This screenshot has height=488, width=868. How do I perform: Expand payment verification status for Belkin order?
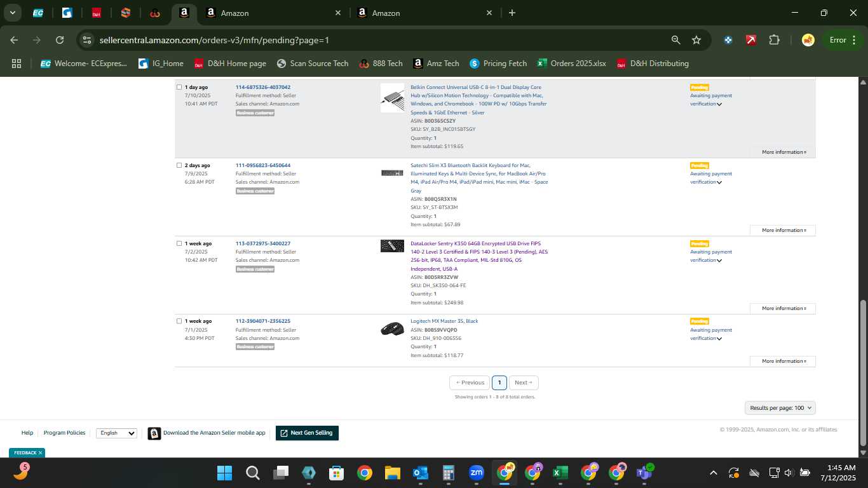point(719,104)
